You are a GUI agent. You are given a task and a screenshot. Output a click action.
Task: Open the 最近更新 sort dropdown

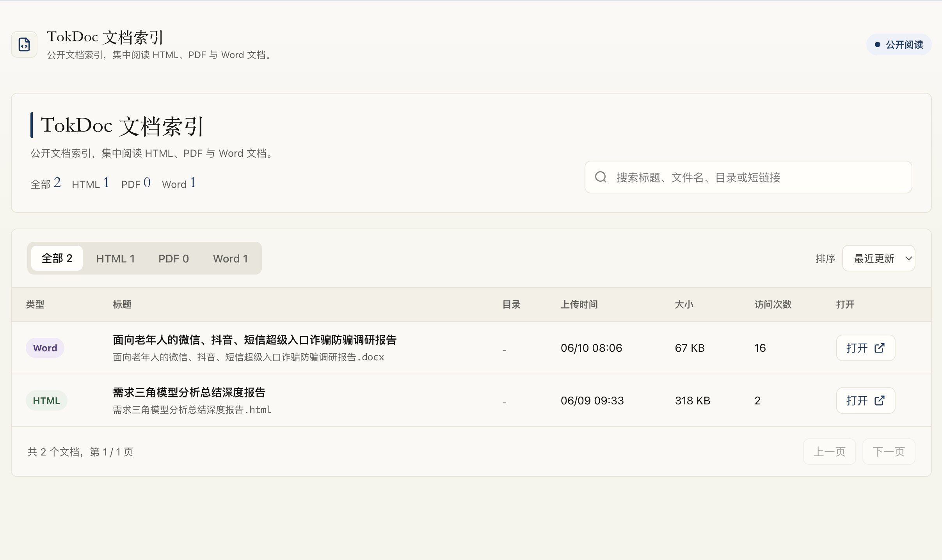[x=878, y=258]
